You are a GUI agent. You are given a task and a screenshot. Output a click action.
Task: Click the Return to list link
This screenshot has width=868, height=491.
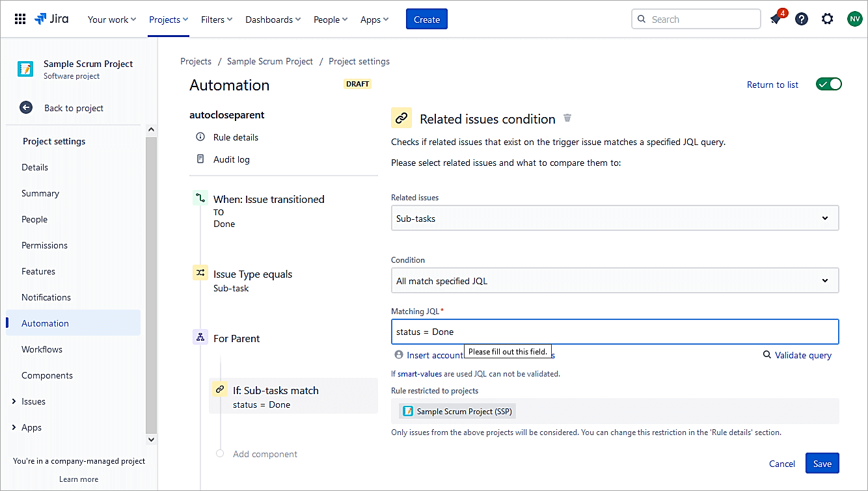tap(772, 85)
